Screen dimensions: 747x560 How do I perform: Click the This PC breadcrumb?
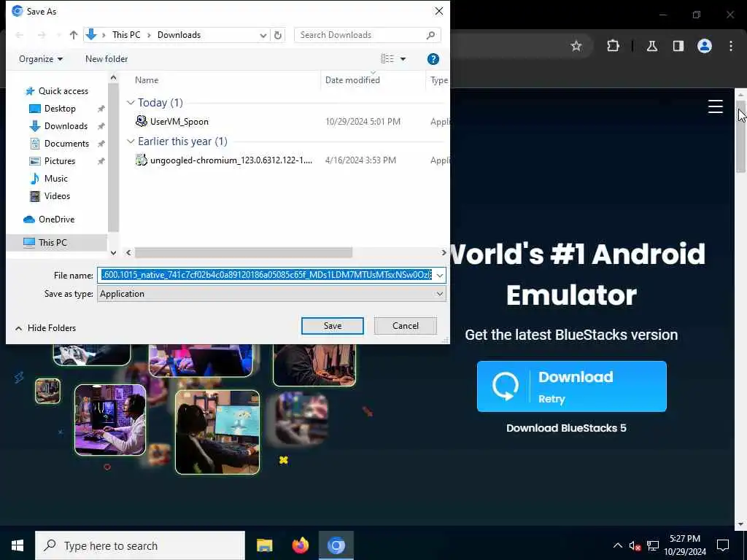tap(126, 35)
